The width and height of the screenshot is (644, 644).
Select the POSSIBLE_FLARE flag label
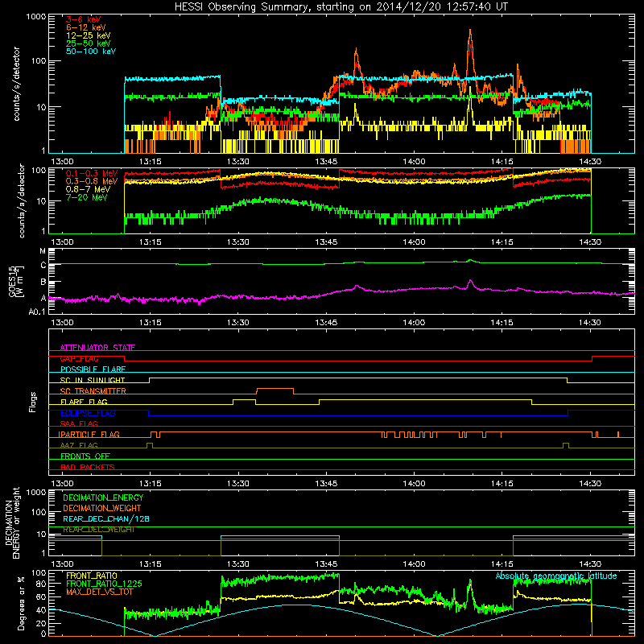pos(93,369)
